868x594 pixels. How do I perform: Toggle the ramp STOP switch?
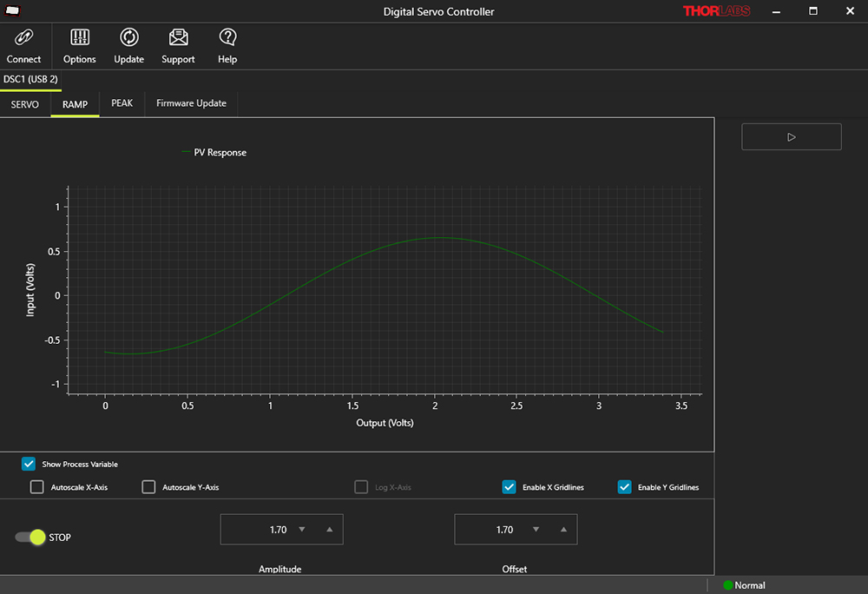pyautogui.click(x=30, y=537)
